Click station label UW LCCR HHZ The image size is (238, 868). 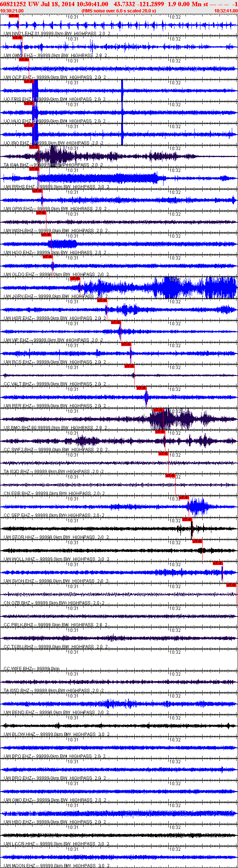click(19, 844)
